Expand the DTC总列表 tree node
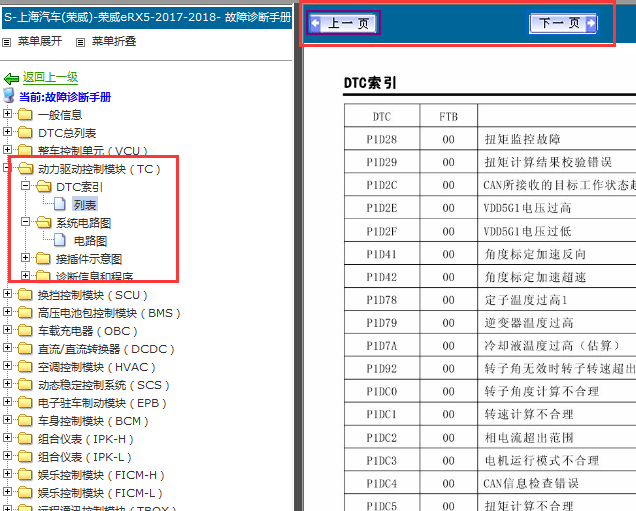 (7, 131)
